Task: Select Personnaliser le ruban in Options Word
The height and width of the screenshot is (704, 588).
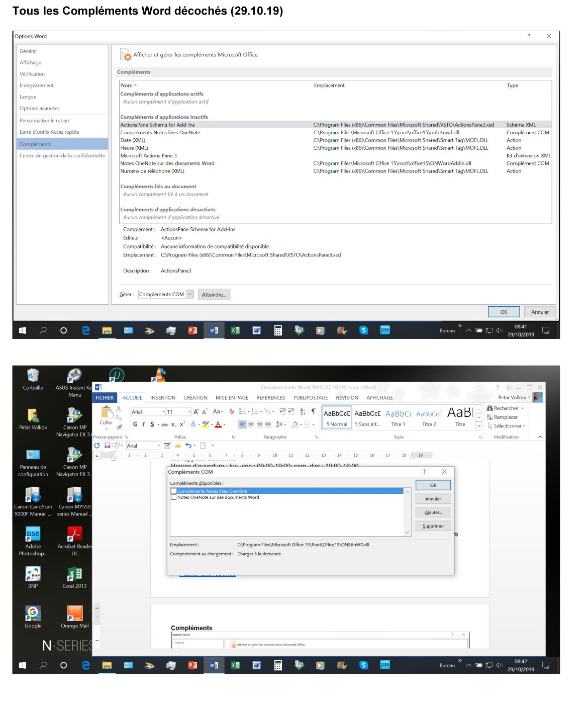Action: (62, 121)
